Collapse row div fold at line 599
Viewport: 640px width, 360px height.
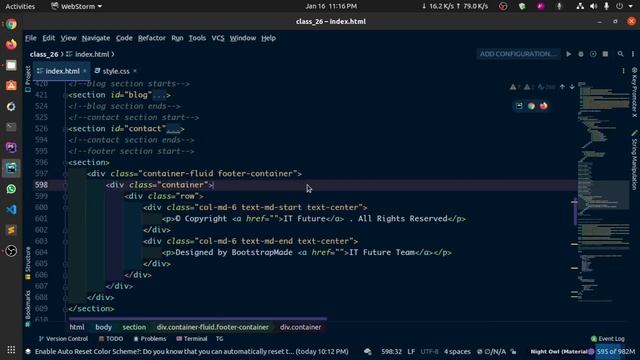(65, 196)
